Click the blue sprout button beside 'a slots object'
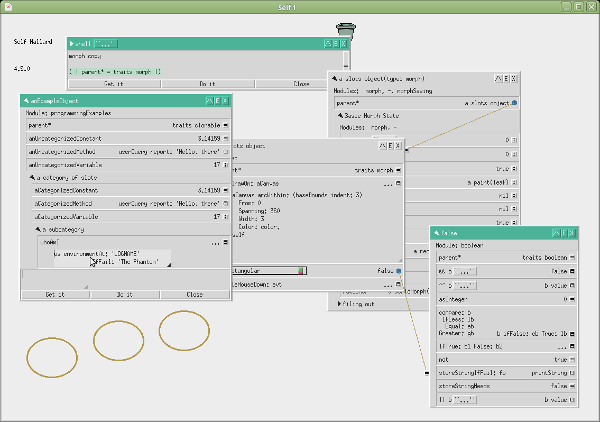The height and width of the screenshot is (422, 600). pyautogui.click(x=514, y=103)
